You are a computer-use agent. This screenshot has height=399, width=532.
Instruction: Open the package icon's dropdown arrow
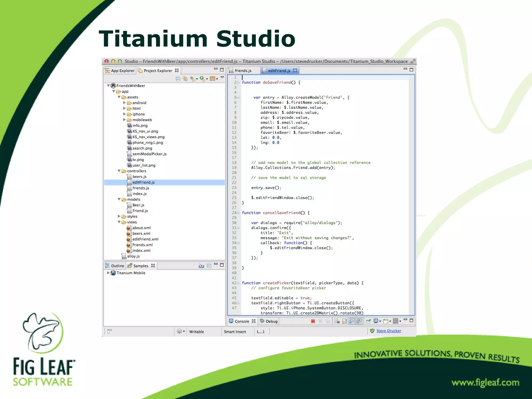pyautogui.click(x=217, y=79)
